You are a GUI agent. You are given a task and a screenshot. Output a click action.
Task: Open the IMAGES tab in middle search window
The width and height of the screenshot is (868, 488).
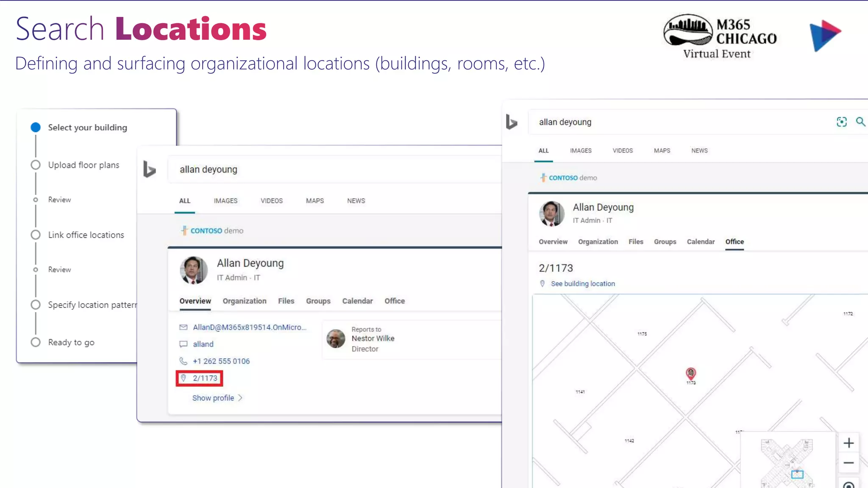(x=225, y=201)
